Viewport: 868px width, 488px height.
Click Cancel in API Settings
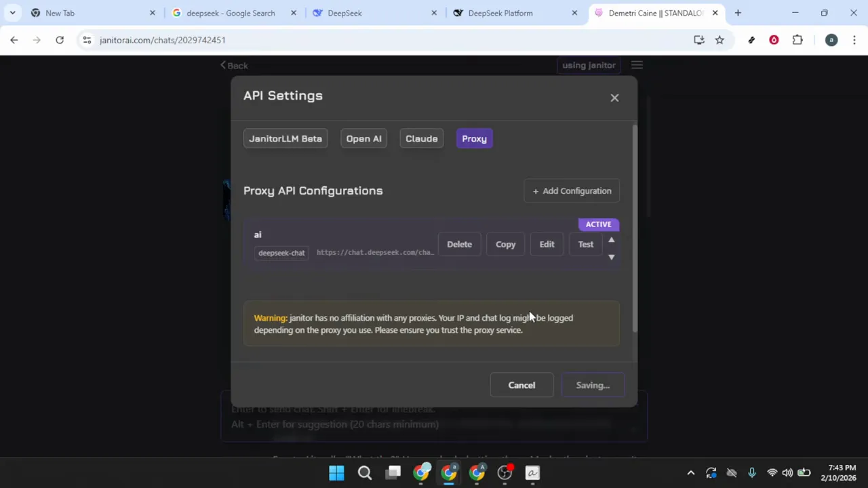coord(521,385)
